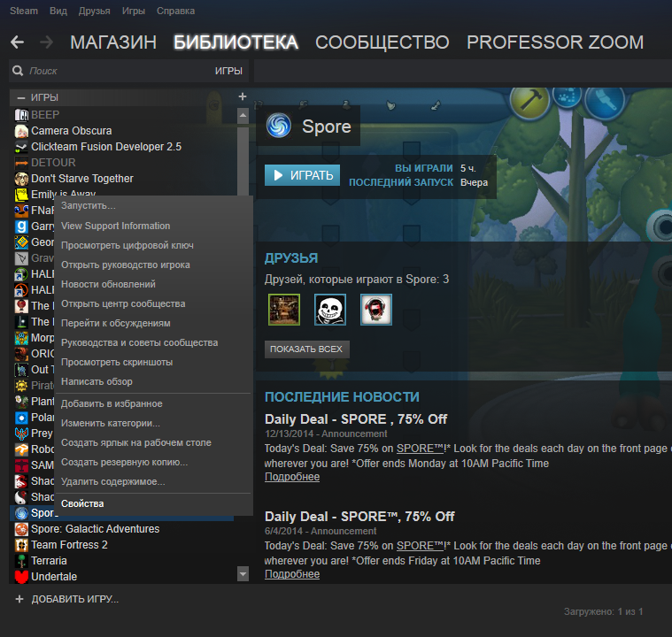The height and width of the screenshot is (637, 672).
Task: Collapse the ИГРЫ category with minus
Action: coord(21,97)
